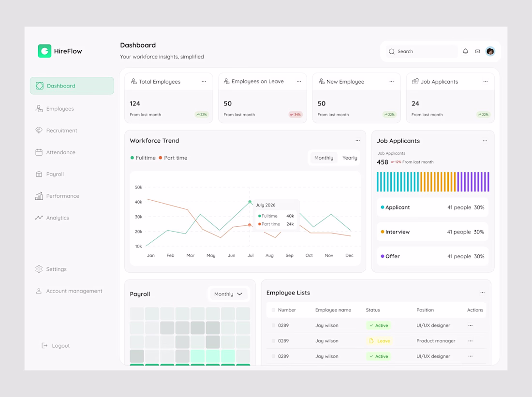Open Settings from the sidebar
This screenshot has width=532, height=397.
(x=56, y=269)
